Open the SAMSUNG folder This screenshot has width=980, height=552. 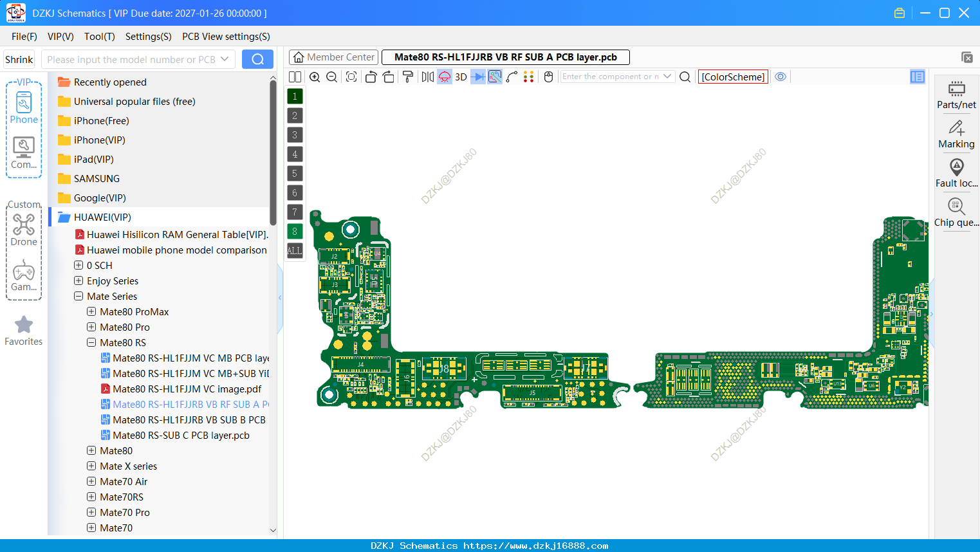click(x=97, y=179)
